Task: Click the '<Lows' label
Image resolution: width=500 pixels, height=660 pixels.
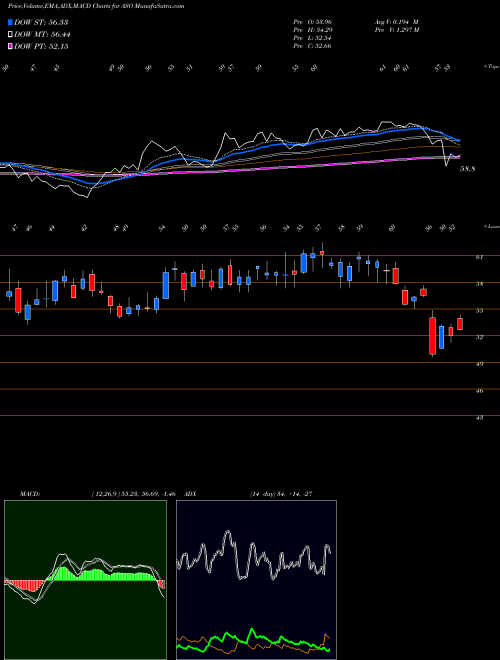Action: tap(491, 226)
